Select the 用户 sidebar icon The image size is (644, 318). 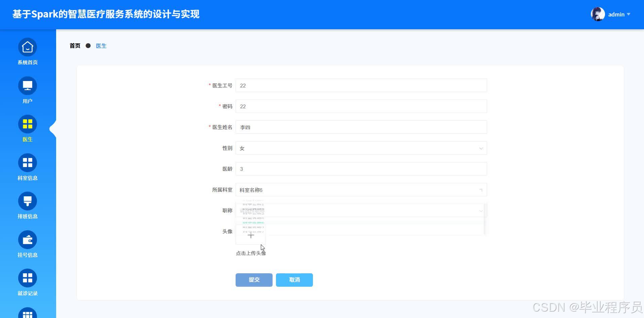(x=27, y=89)
